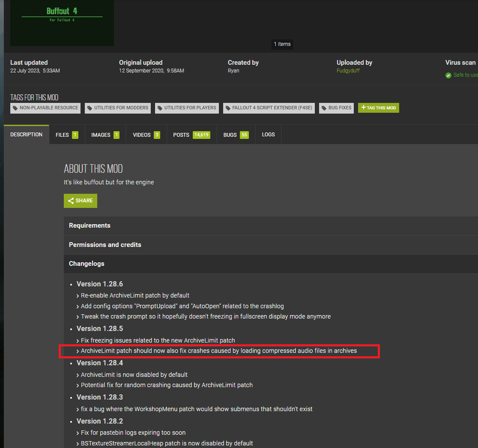This screenshot has width=478, height=448.
Task: Open the Fudgyduff uploader profile link
Action: (348, 71)
